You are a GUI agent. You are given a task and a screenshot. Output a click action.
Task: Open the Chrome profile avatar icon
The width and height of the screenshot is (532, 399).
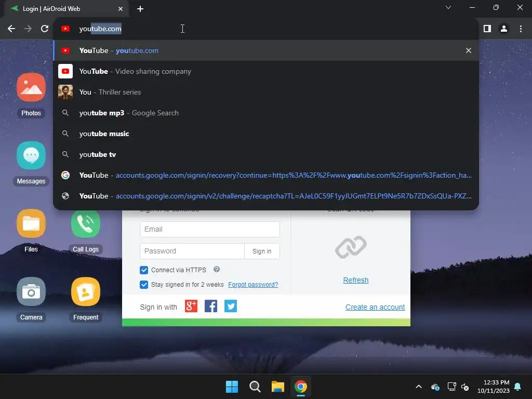(504, 29)
